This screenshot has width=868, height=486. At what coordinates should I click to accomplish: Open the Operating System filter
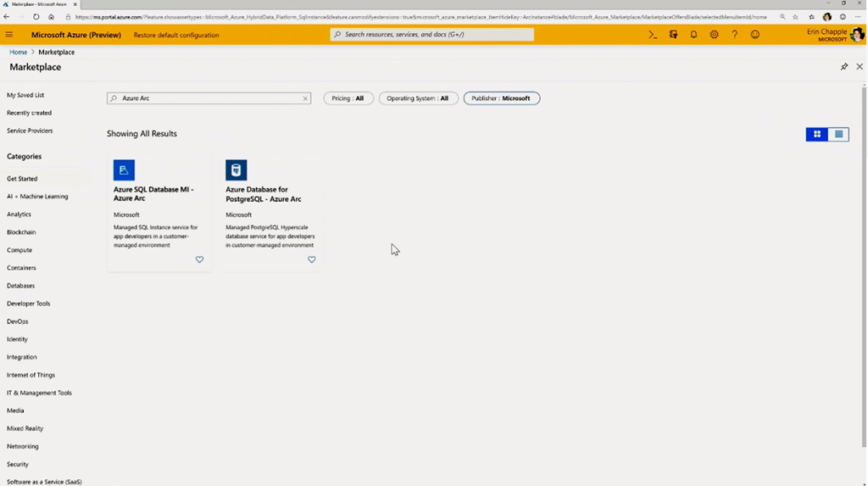coord(418,98)
